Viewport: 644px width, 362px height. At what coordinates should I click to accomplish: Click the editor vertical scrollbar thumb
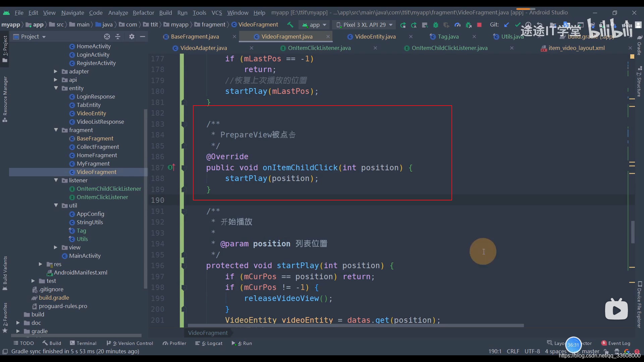(x=633, y=232)
